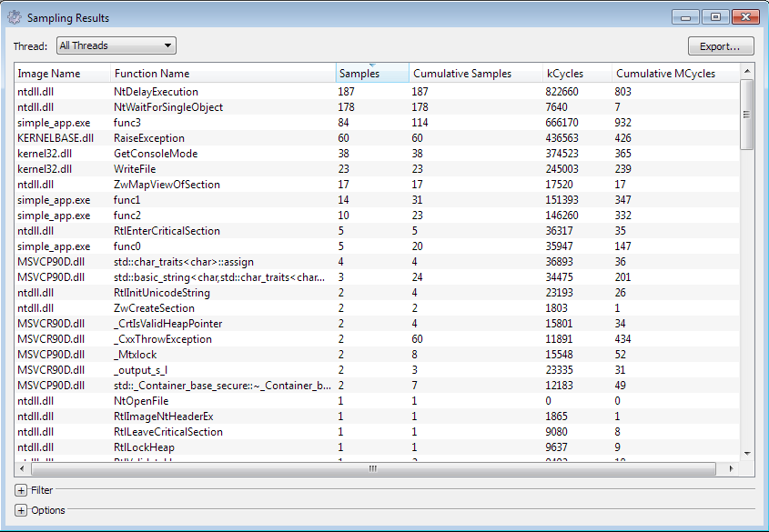Select the GetConsoleMode row
The width and height of the screenshot is (769, 532).
click(x=377, y=154)
